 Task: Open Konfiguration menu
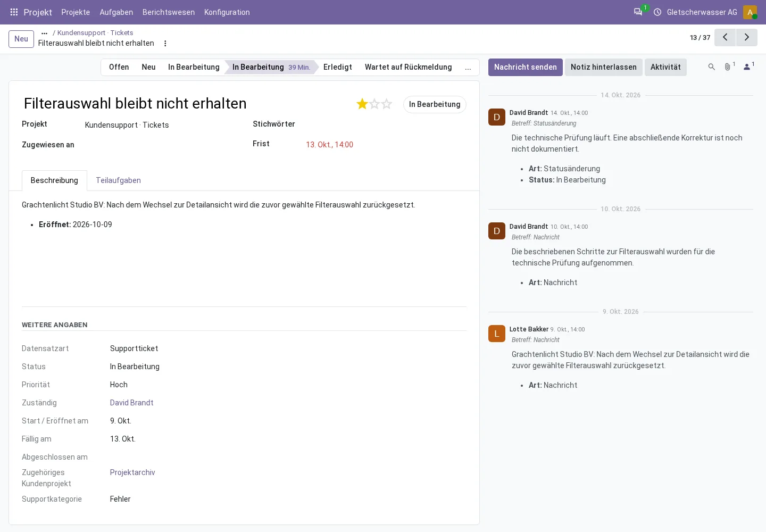click(227, 12)
